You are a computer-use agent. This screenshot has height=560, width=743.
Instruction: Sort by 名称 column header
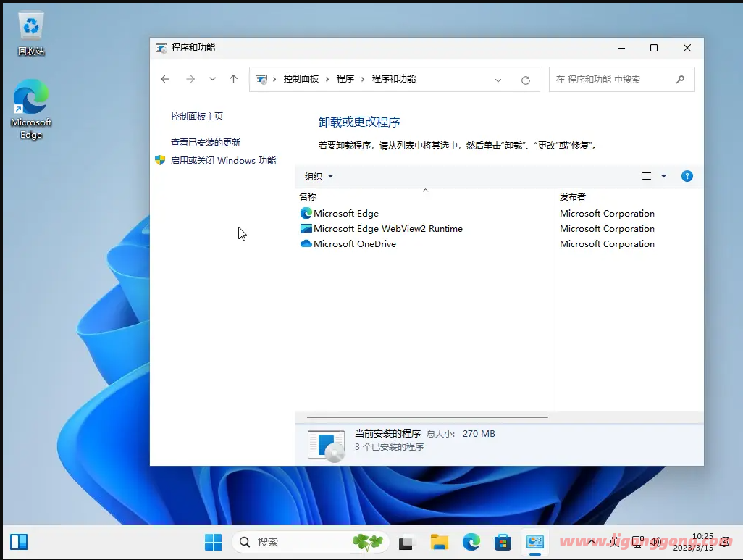coord(308,196)
